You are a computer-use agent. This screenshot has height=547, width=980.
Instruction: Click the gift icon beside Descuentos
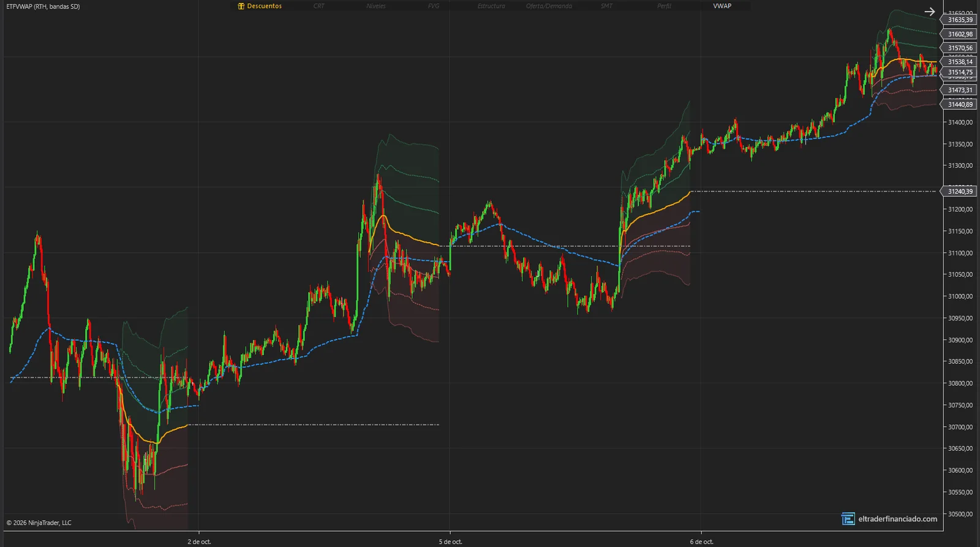coord(241,6)
